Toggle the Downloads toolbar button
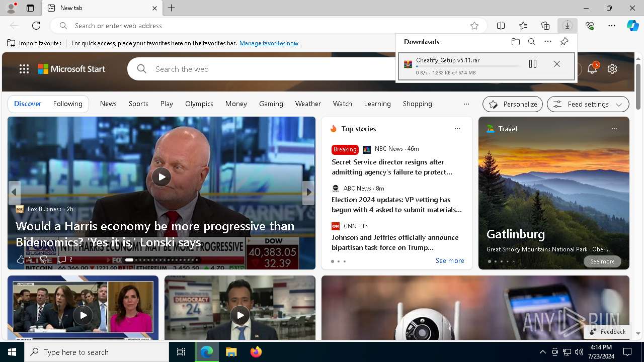The height and width of the screenshot is (362, 644). pos(568,26)
